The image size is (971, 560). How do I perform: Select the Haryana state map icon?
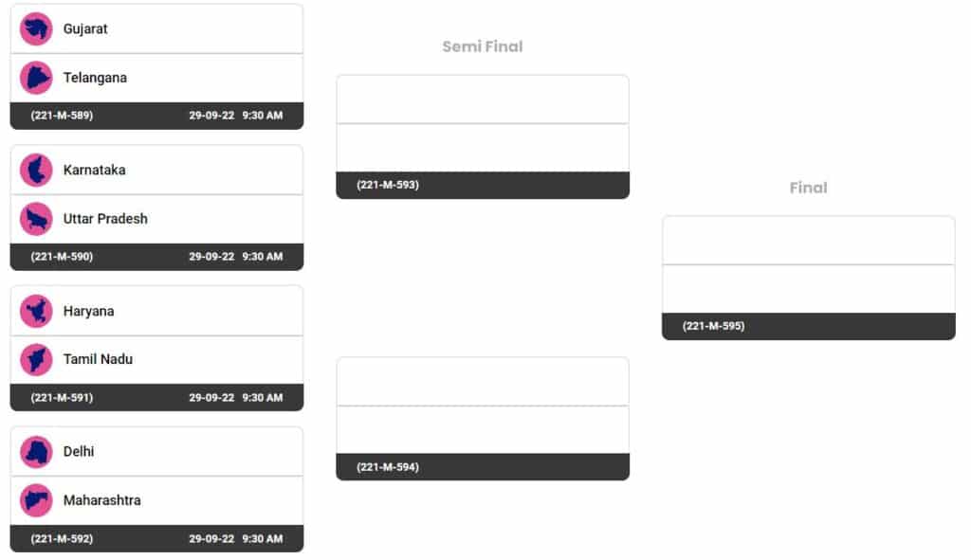coord(36,311)
